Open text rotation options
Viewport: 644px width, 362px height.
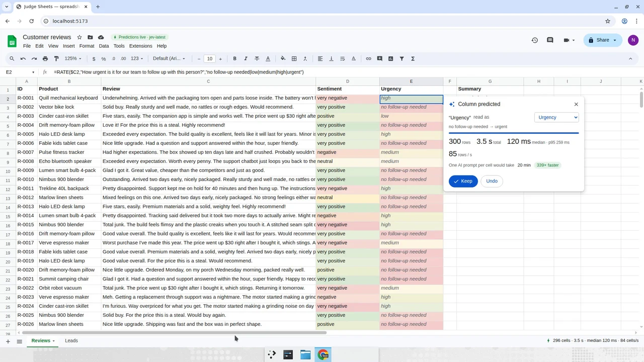coord(353,59)
